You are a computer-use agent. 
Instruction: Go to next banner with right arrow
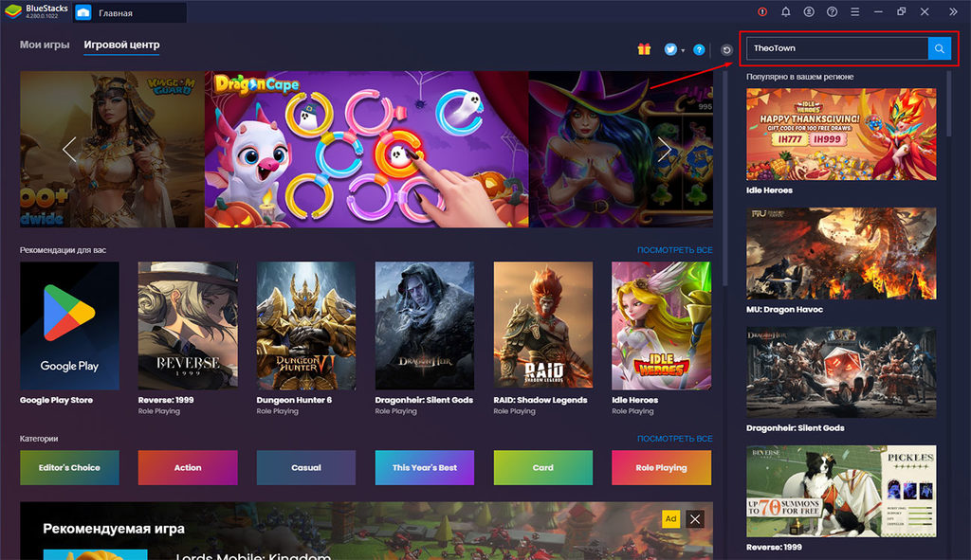(664, 149)
